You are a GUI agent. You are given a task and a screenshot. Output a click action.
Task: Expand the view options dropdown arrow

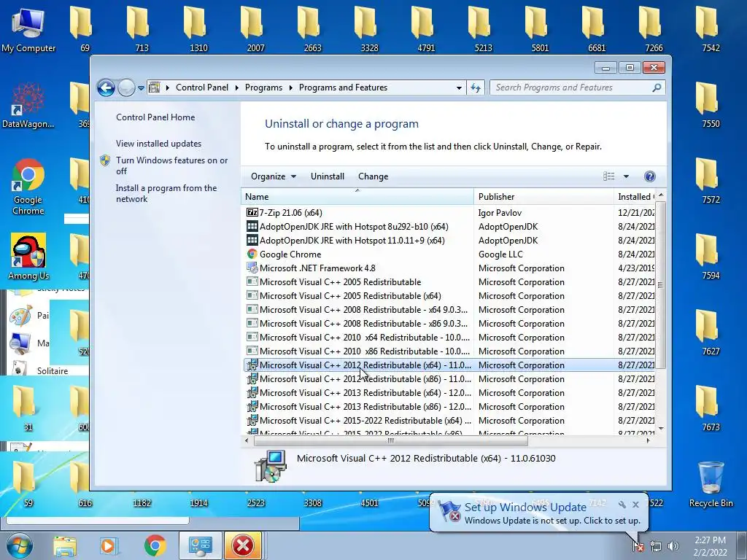point(626,176)
